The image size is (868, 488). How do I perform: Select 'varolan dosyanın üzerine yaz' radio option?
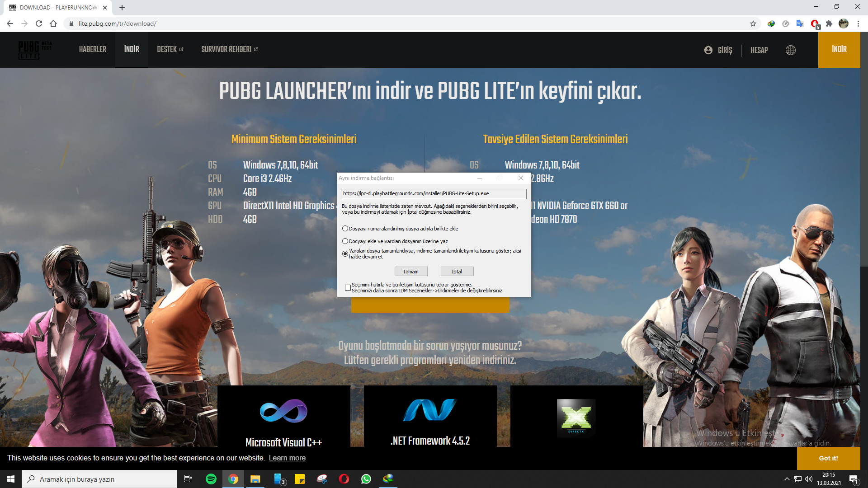(345, 241)
